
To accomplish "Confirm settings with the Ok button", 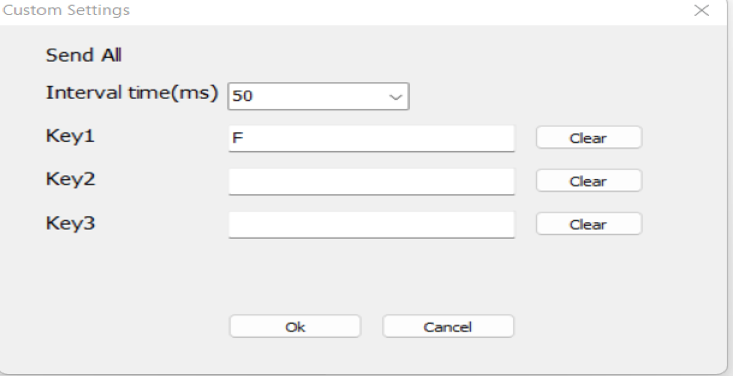I will (x=295, y=326).
